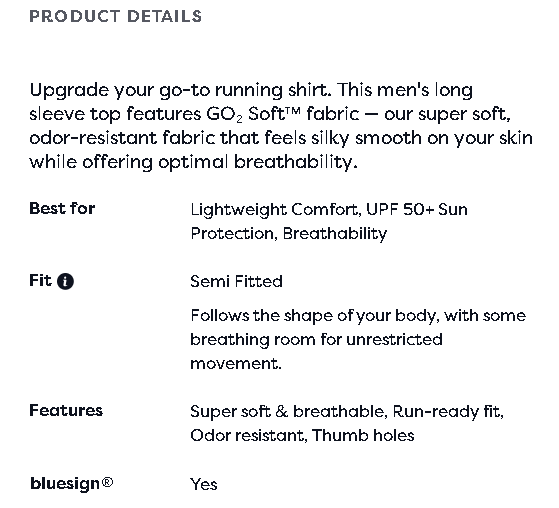The height and width of the screenshot is (508, 559).
Task: Click the registered trademark symbol after bluesign
Action: point(107,482)
